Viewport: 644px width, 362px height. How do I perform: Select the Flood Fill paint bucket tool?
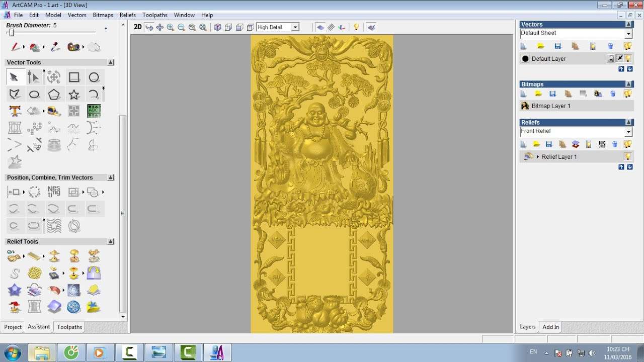pyautogui.click(x=35, y=47)
